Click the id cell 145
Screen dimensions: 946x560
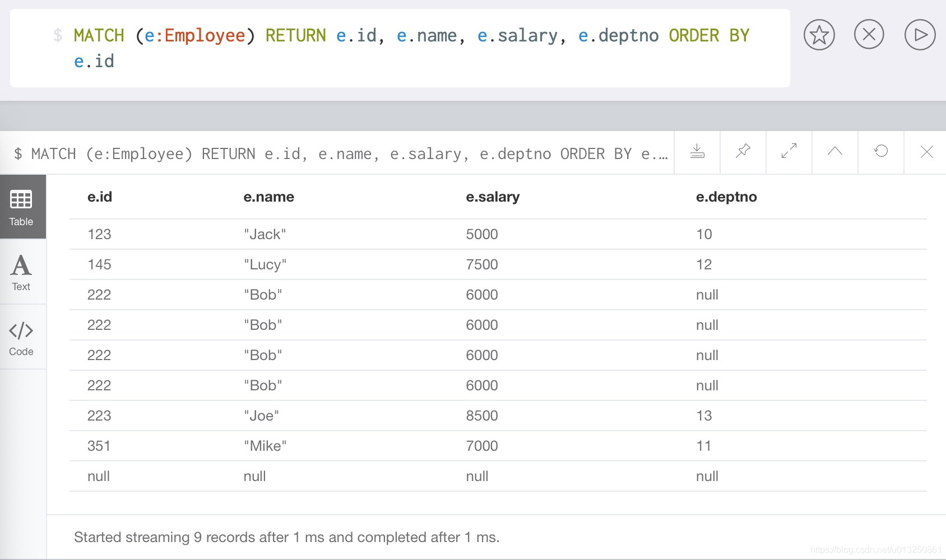[x=99, y=264]
